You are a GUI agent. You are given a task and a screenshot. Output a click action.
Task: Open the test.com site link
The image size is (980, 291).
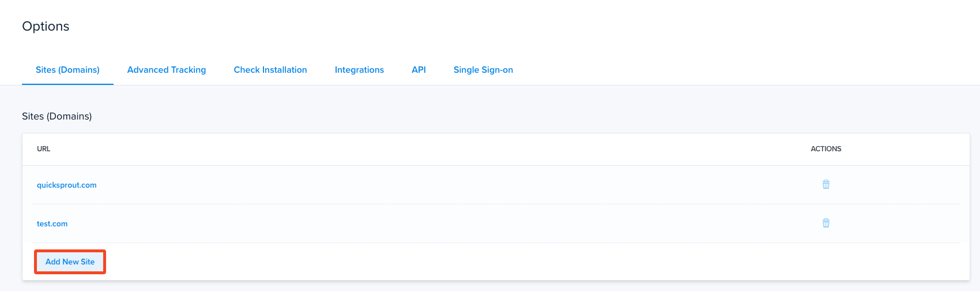(x=52, y=224)
